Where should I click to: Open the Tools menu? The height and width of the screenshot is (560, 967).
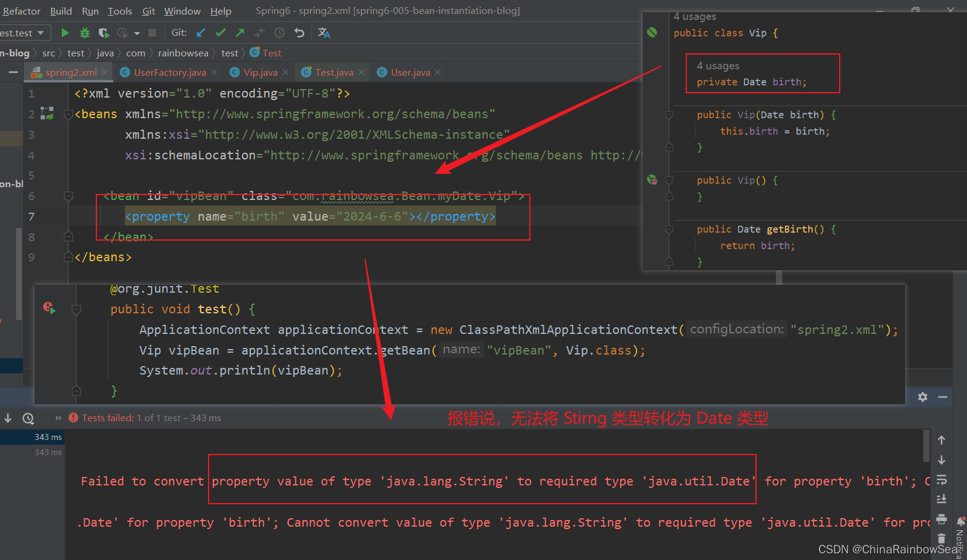[x=120, y=11]
